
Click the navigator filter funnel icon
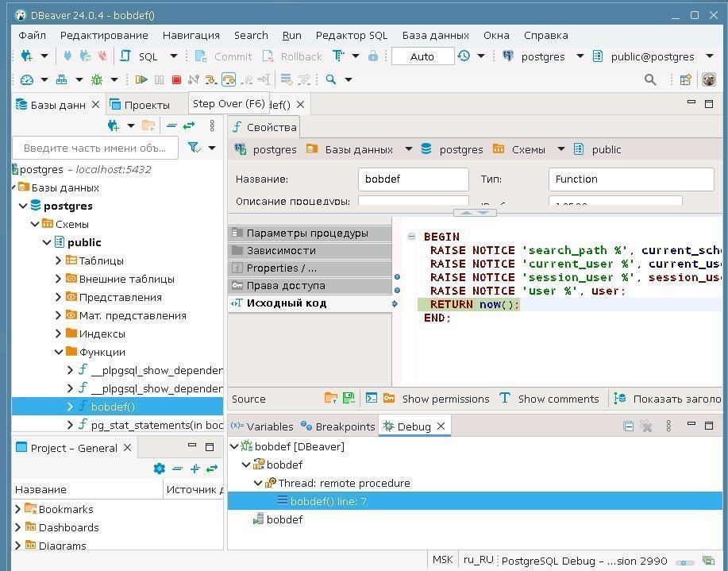[194, 148]
